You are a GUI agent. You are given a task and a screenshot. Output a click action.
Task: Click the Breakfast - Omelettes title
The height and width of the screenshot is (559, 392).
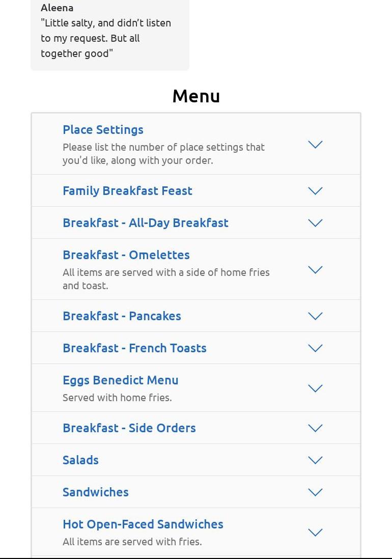[x=126, y=255]
